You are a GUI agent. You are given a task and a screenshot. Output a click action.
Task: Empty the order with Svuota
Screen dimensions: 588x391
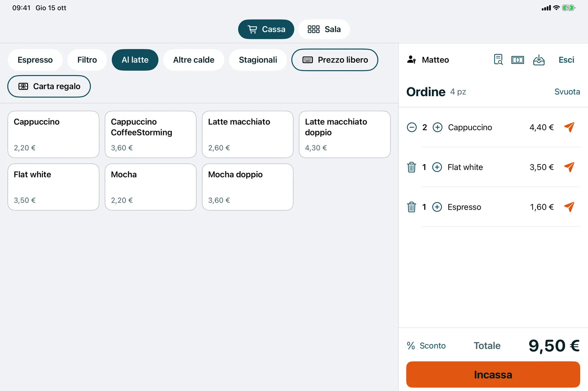567,92
